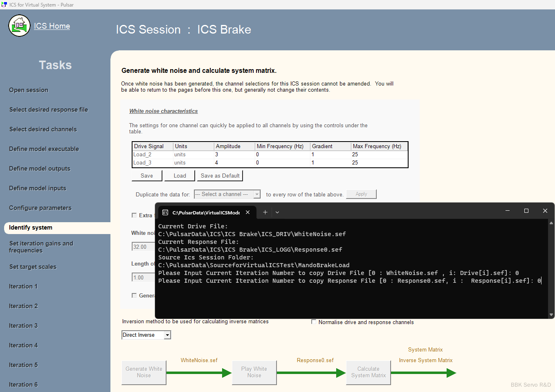555x392 pixels.
Task: Click the terminal icon in console tab
Action: click(165, 212)
